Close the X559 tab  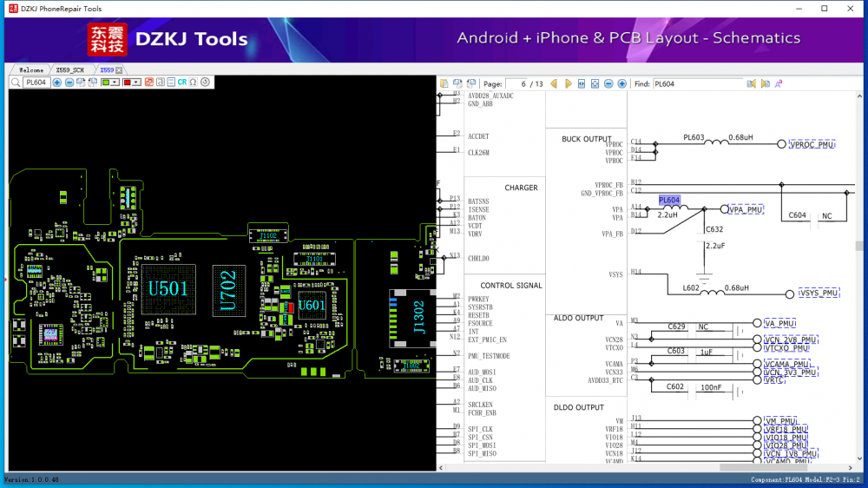coord(119,69)
